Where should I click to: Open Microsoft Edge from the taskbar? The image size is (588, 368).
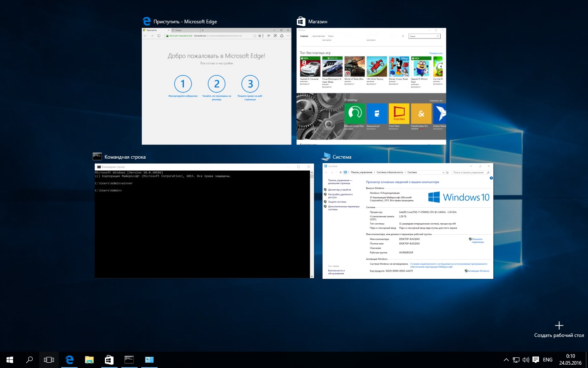click(69, 360)
